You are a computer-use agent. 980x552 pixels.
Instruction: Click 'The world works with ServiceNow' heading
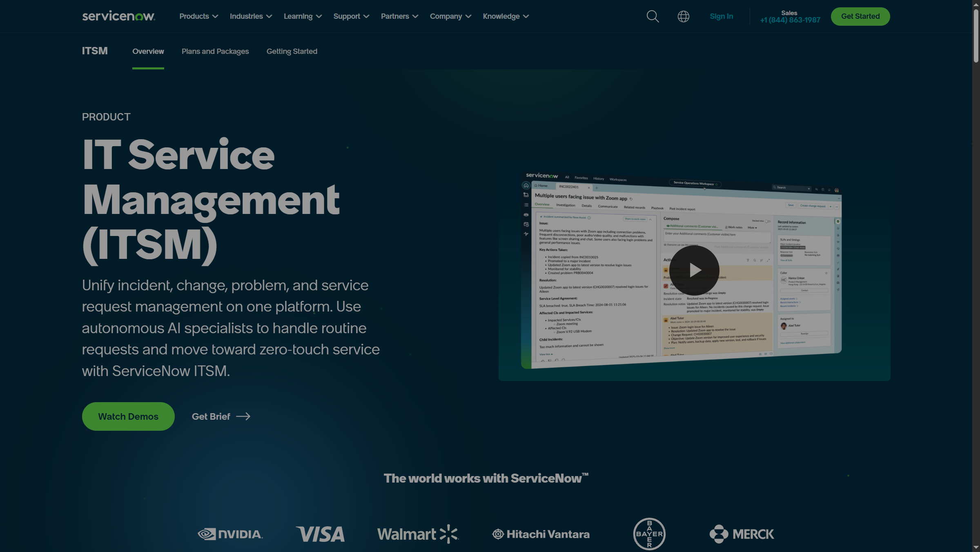(486, 478)
